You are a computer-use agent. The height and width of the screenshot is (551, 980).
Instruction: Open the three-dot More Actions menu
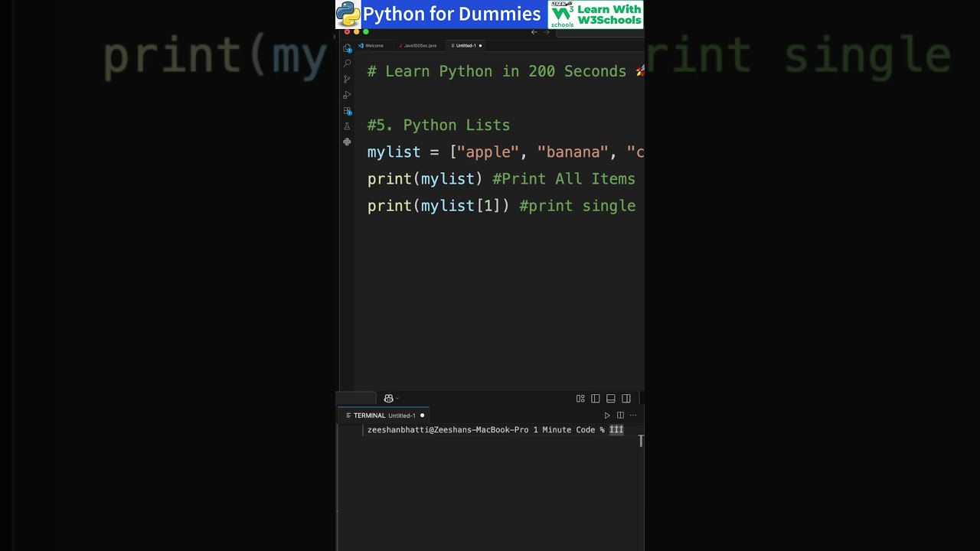pyautogui.click(x=633, y=416)
